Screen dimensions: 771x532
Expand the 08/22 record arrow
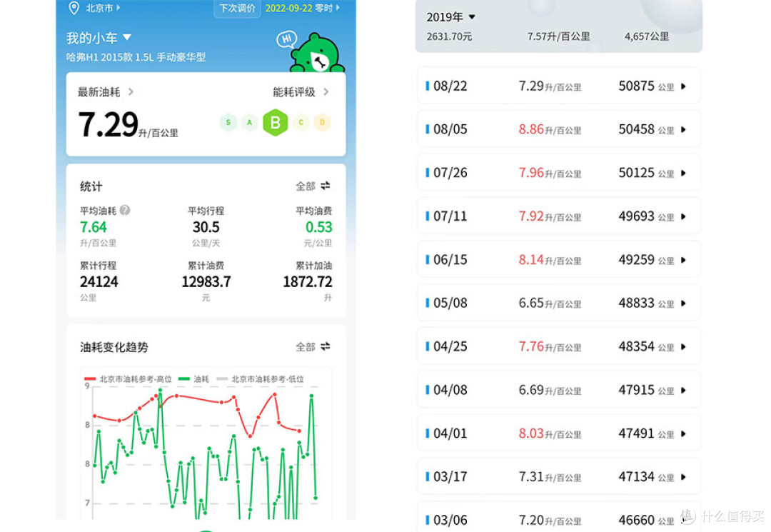point(683,86)
